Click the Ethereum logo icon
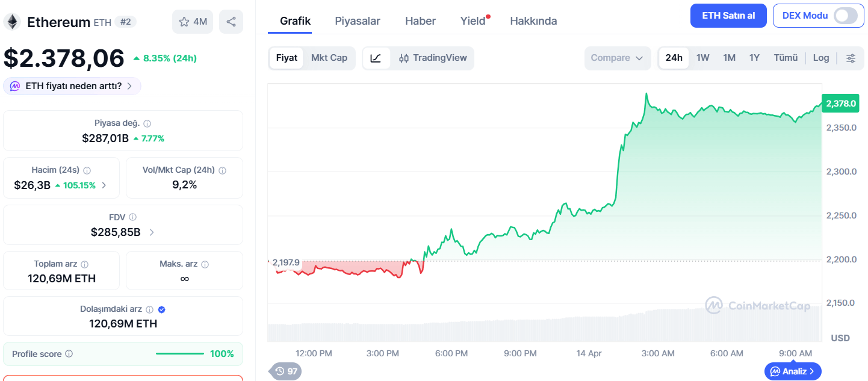Viewport: 868px width, 381px height. [x=11, y=22]
